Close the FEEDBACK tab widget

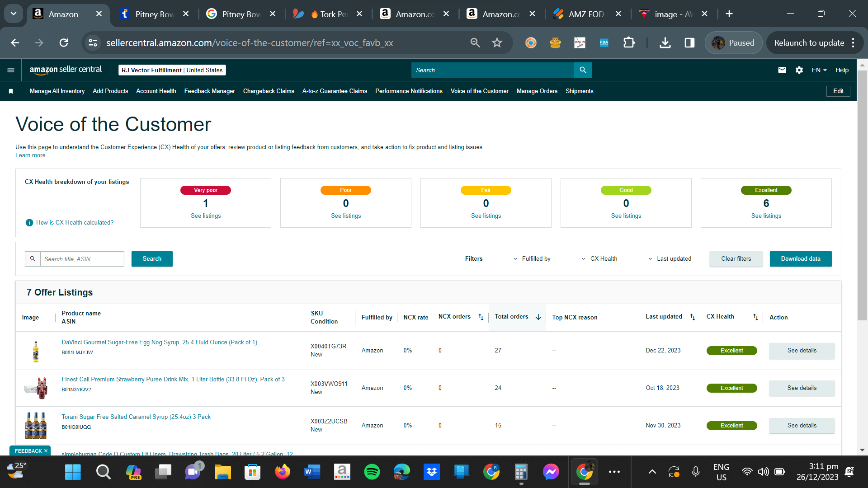tap(46, 451)
